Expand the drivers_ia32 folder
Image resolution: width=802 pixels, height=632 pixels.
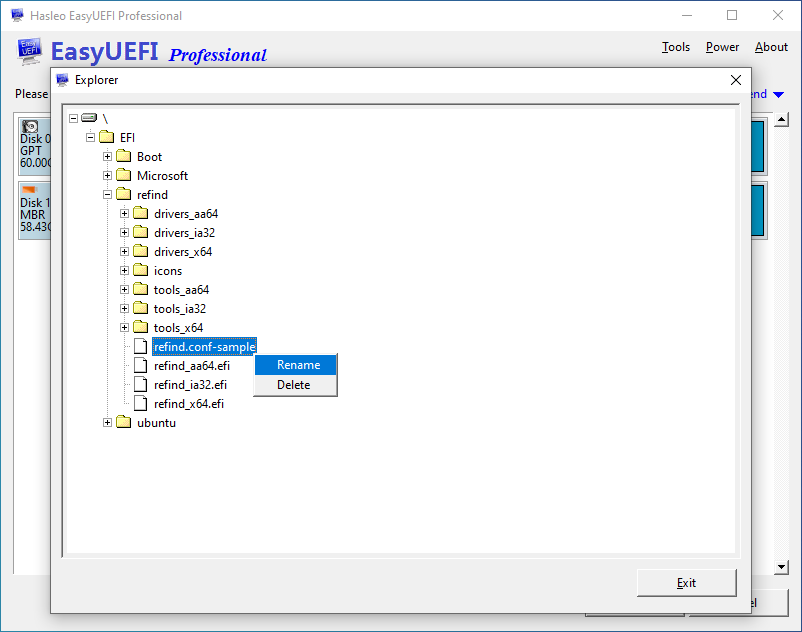click(x=124, y=232)
